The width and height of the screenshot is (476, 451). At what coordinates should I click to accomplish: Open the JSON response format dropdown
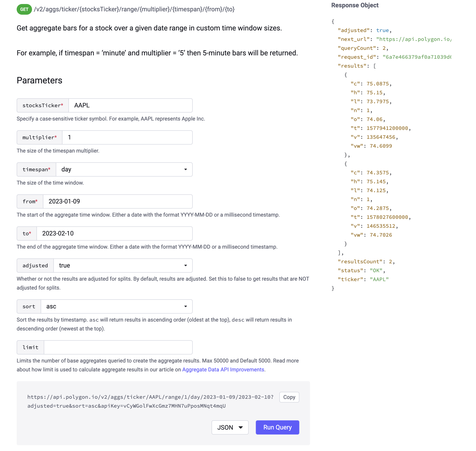[230, 427]
